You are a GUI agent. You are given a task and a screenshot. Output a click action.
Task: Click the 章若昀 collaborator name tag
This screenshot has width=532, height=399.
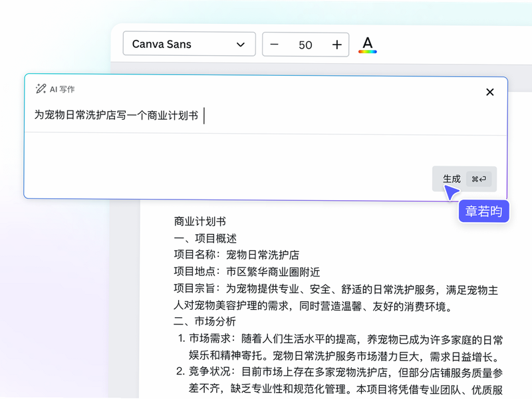click(x=483, y=211)
